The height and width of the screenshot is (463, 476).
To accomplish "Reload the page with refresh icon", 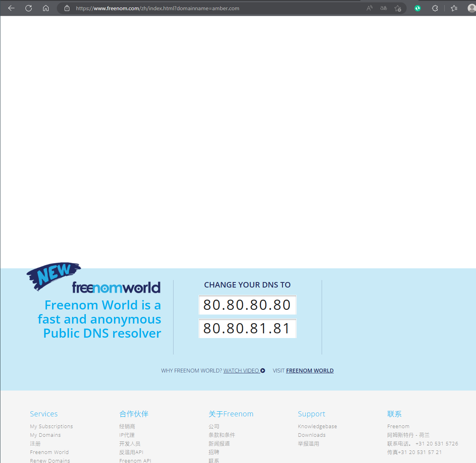I will pyautogui.click(x=29, y=8).
